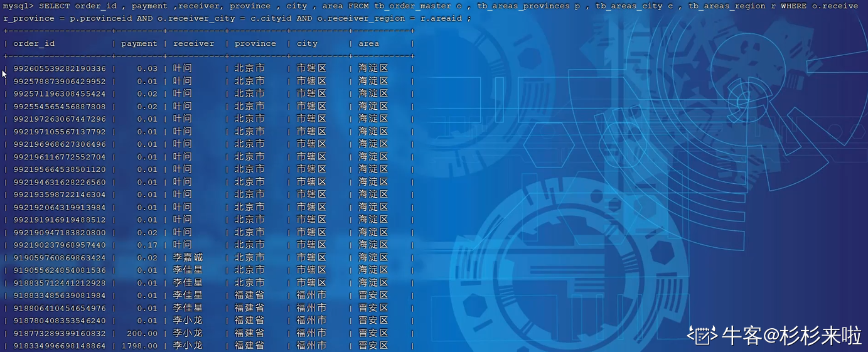The width and height of the screenshot is (868, 352).
Task: Click the receiver name 李嘉诚
Action: pos(188,258)
